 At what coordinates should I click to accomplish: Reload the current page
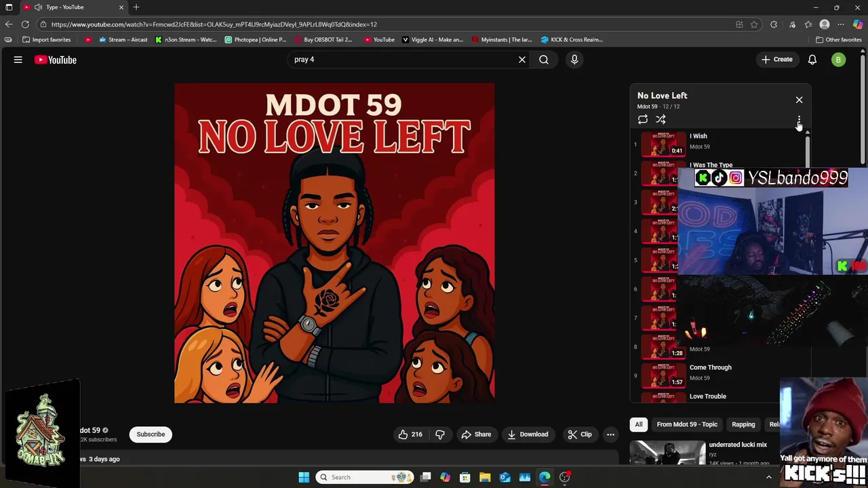click(x=25, y=24)
